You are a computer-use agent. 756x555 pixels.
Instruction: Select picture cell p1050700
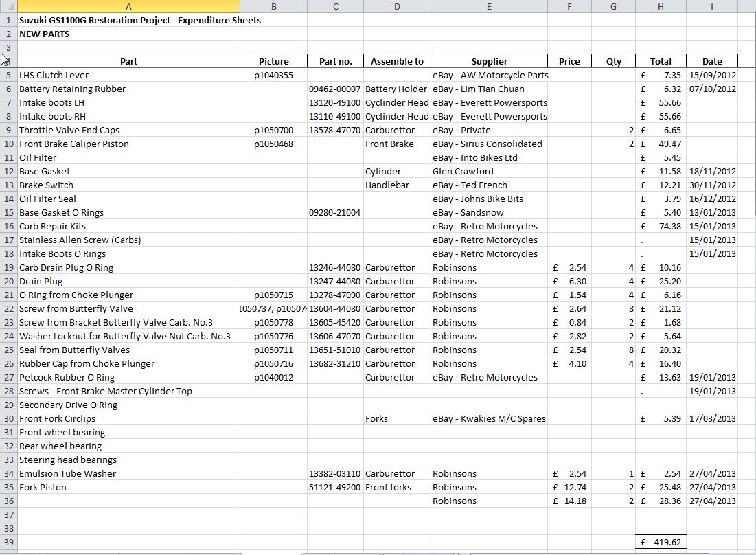click(273, 131)
